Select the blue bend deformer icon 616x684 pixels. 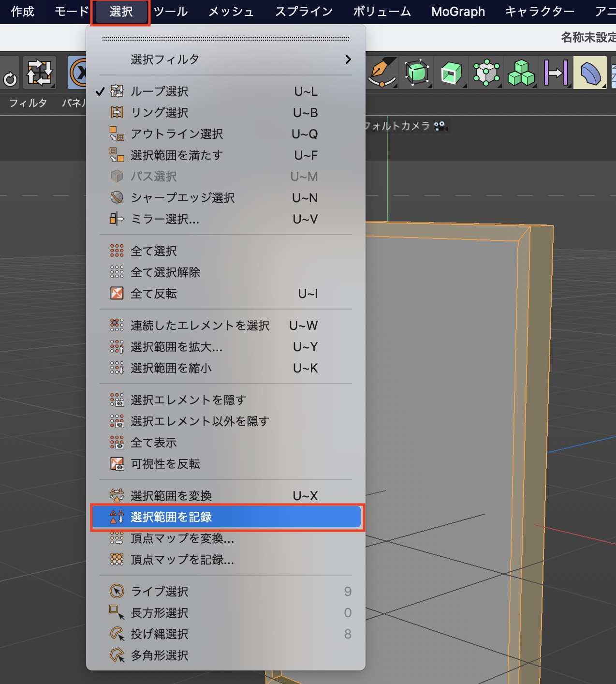click(590, 73)
